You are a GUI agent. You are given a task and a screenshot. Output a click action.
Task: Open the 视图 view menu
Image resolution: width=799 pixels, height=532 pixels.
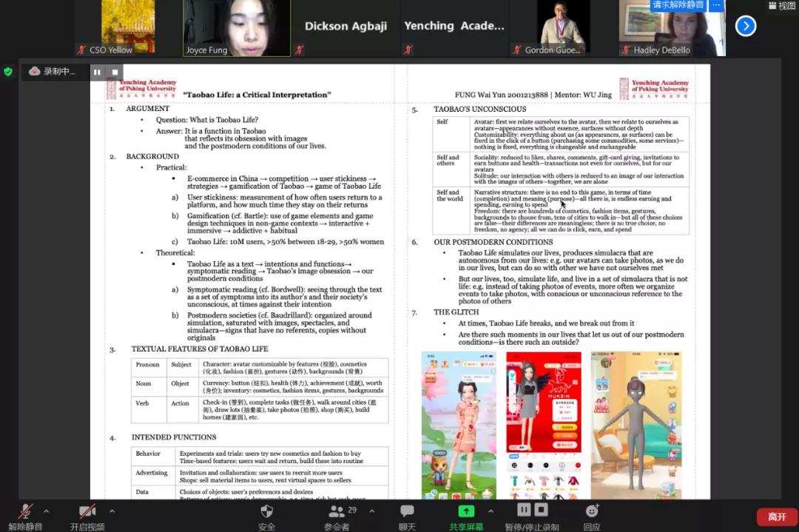pyautogui.click(x=781, y=6)
